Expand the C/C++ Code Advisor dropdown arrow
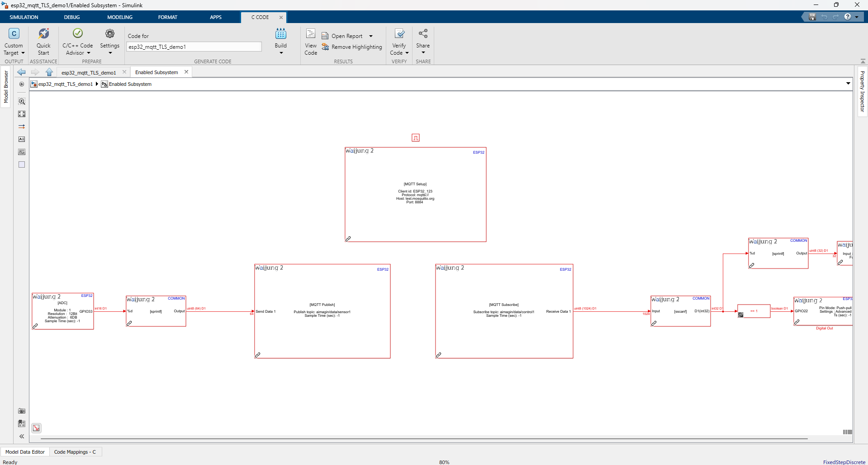The width and height of the screenshot is (868, 465). (89, 53)
